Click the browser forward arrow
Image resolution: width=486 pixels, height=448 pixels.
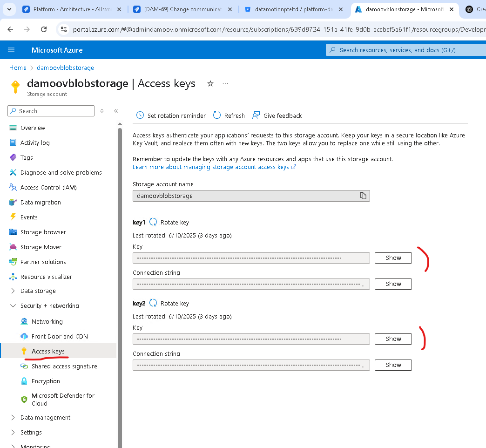[x=27, y=29]
